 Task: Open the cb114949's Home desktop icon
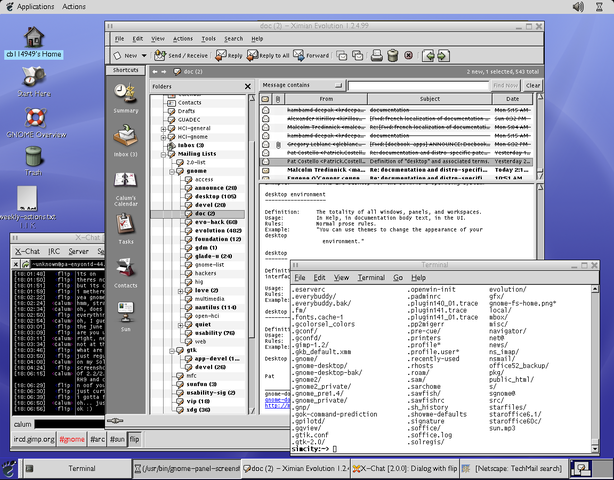click(x=34, y=37)
